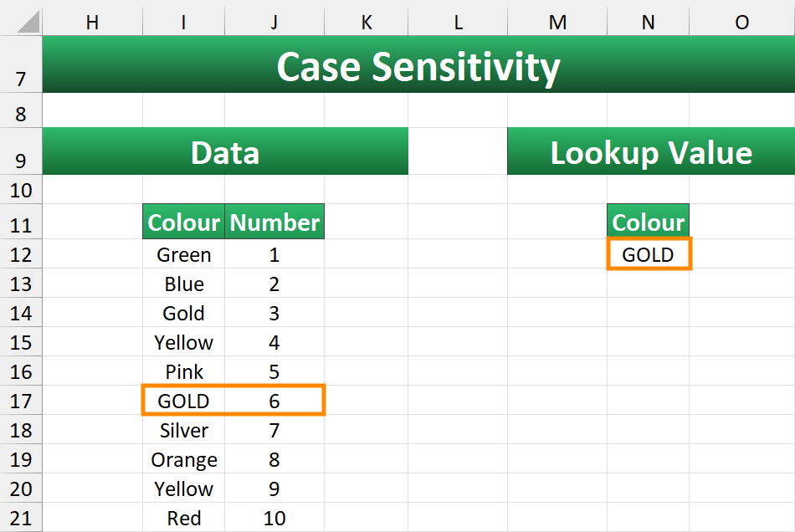
Task: Click the column K header
Action: [367, 23]
